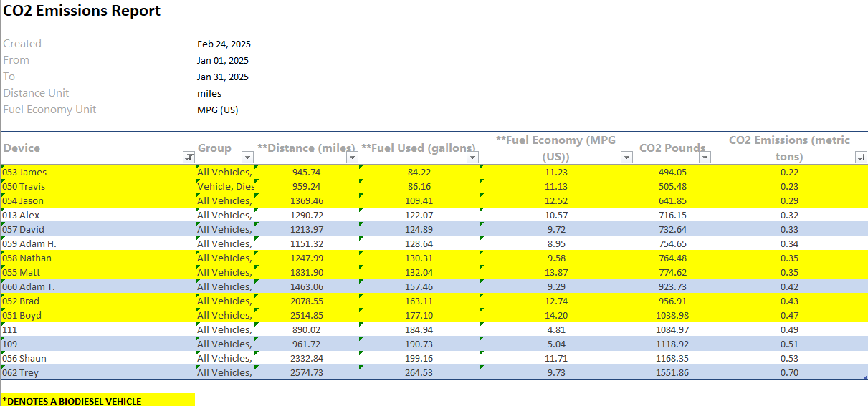
Task: Click fuel used value 84.22
Action: (419, 172)
